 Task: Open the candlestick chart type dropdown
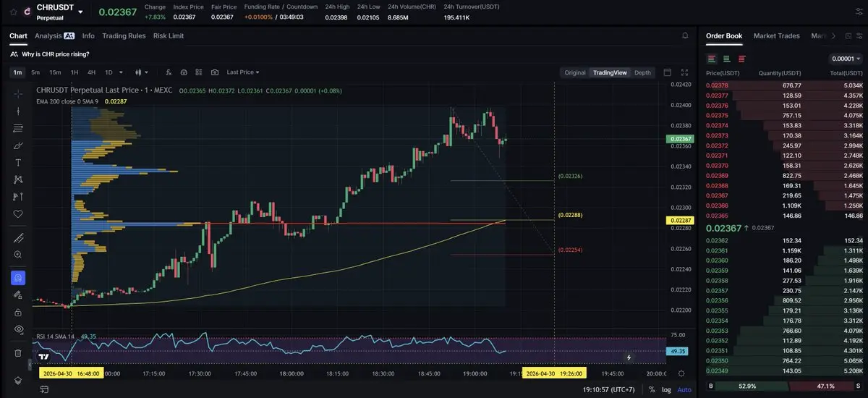point(141,72)
